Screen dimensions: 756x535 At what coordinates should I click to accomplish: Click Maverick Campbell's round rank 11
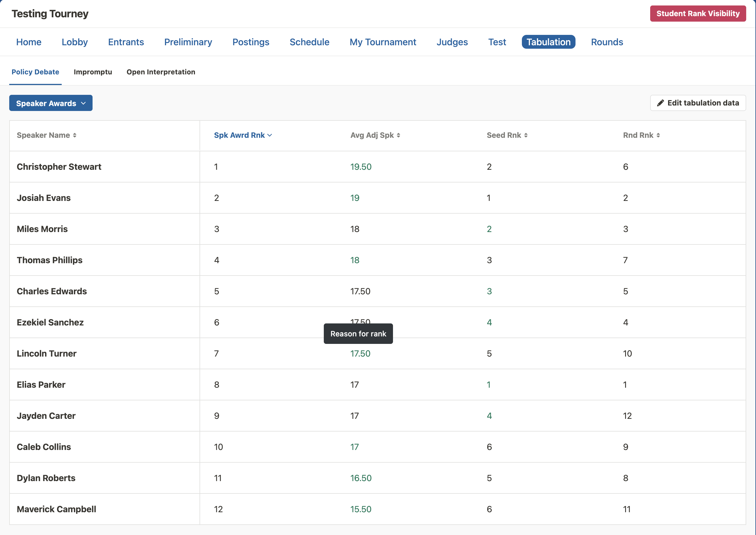coord(627,509)
